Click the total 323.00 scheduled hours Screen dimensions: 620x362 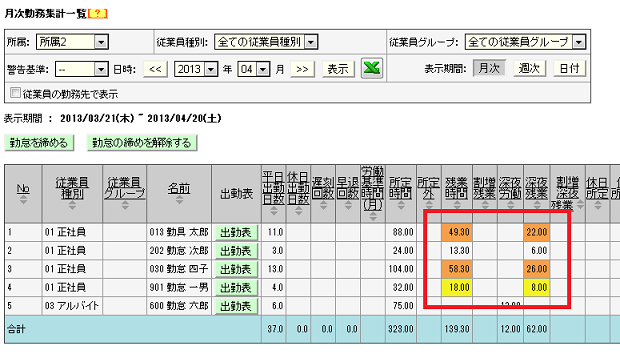click(x=401, y=329)
